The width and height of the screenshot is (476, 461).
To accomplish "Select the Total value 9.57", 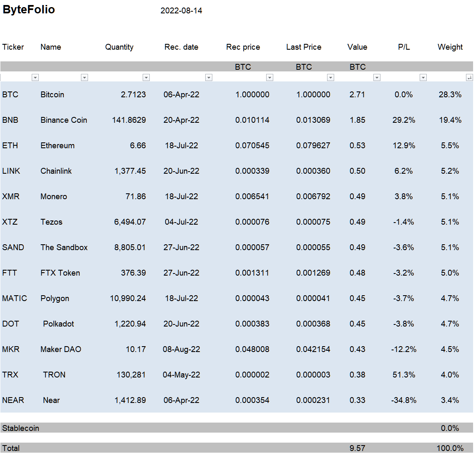I will [357, 449].
